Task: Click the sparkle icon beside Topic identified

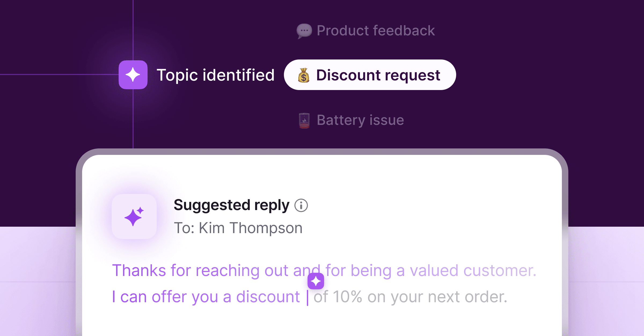Action: point(133,75)
